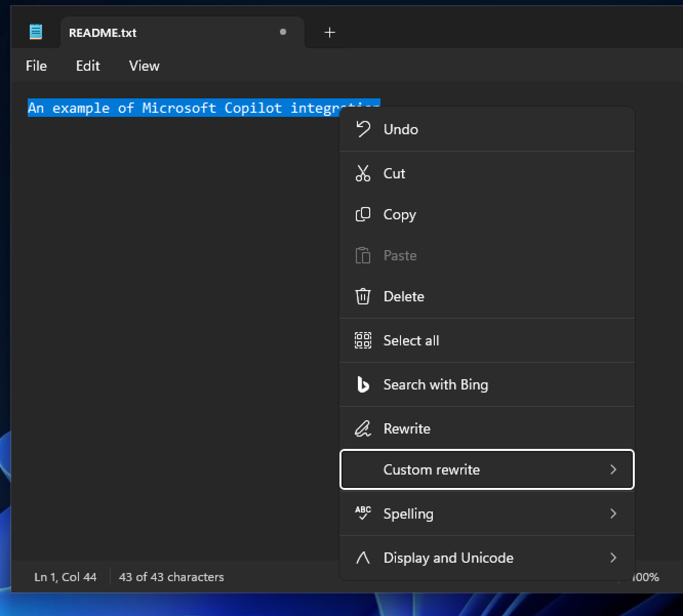Click the Copy icon in context menu
This screenshot has height=616, width=683.
[x=364, y=214]
